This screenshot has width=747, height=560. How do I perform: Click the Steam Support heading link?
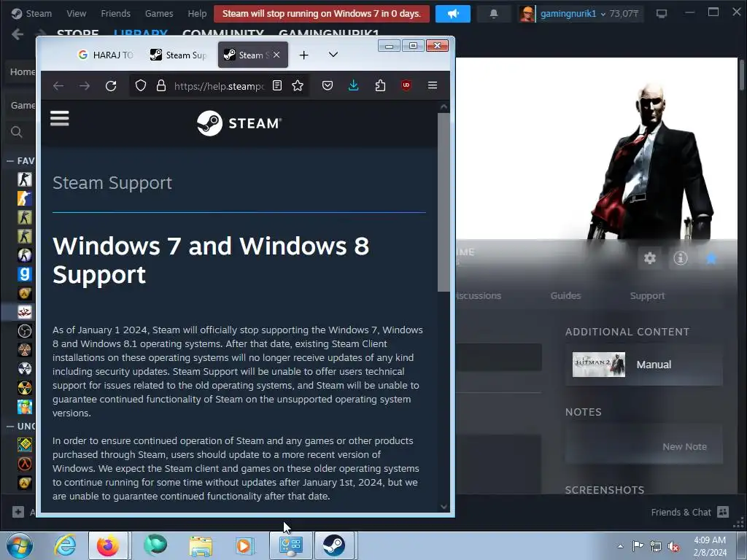point(112,183)
